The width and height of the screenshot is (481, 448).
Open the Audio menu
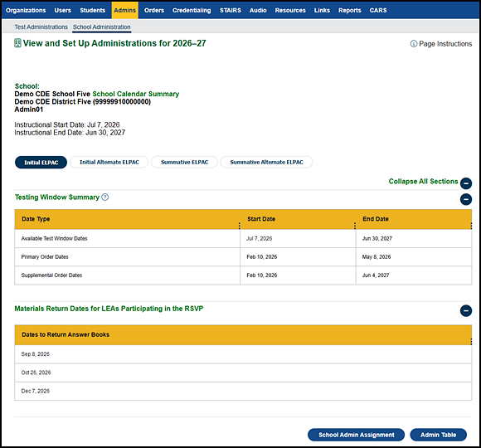[x=258, y=11]
